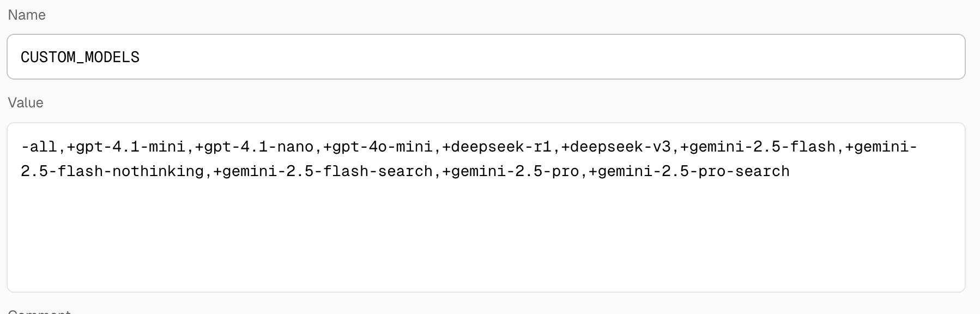Place cursor on CUSTOM_MODELS text
Image resolution: width=980 pixels, height=314 pixels.
(80, 57)
